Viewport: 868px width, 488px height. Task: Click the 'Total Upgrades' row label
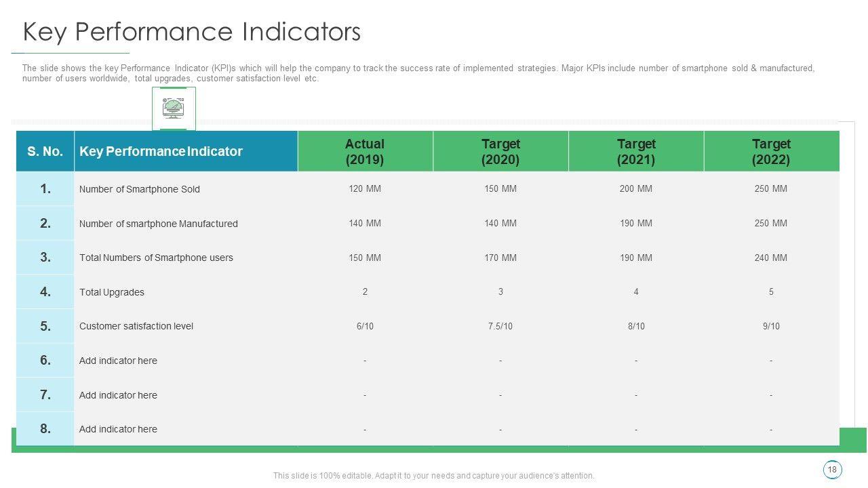pyautogui.click(x=112, y=292)
